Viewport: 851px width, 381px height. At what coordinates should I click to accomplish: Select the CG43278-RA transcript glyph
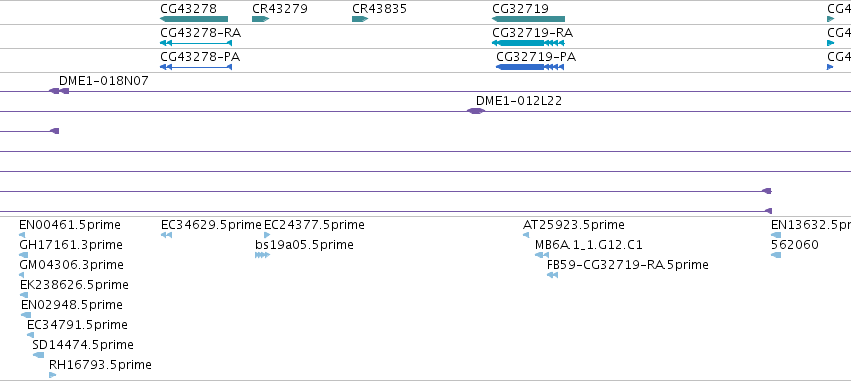[x=196, y=43]
